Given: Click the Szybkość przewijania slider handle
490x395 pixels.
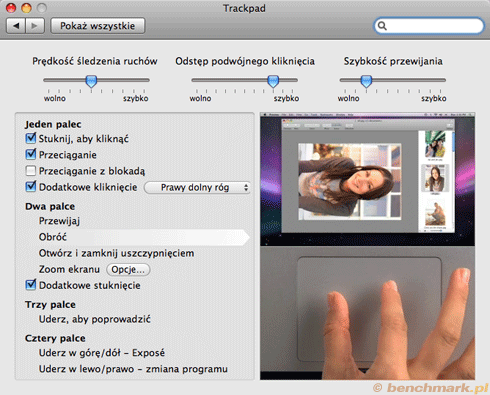Looking at the screenshot, I should click(366, 81).
